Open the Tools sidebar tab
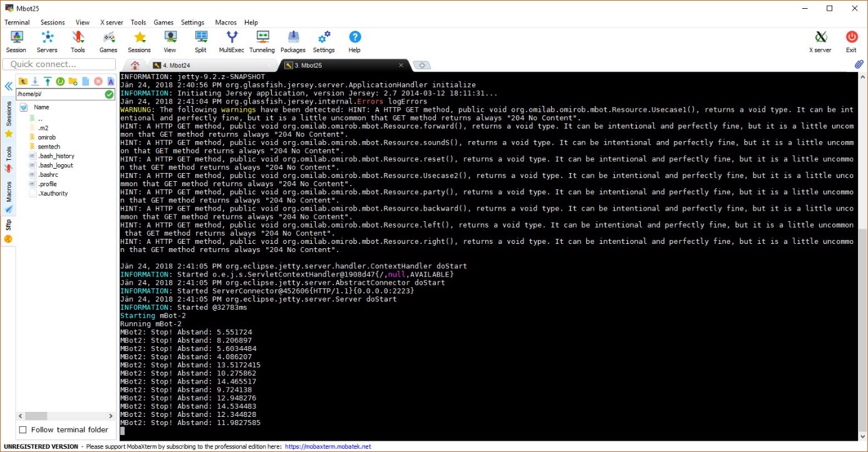Viewport: 868px width, 452px height. pos(9,159)
